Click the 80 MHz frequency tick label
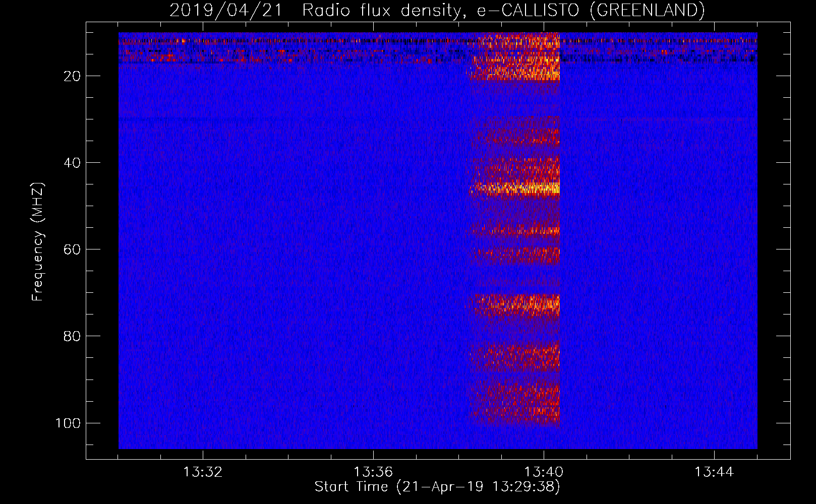The image size is (816, 504). coord(72,336)
